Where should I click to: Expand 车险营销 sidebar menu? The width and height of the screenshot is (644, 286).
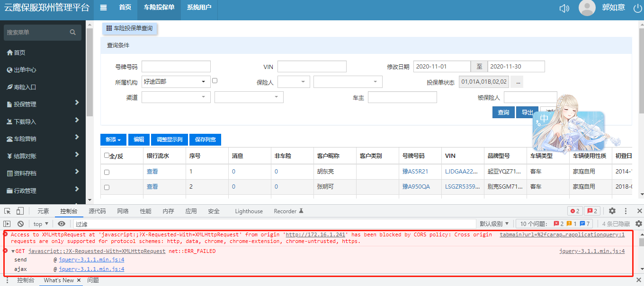pyautogui.click(x=43, y=139)
